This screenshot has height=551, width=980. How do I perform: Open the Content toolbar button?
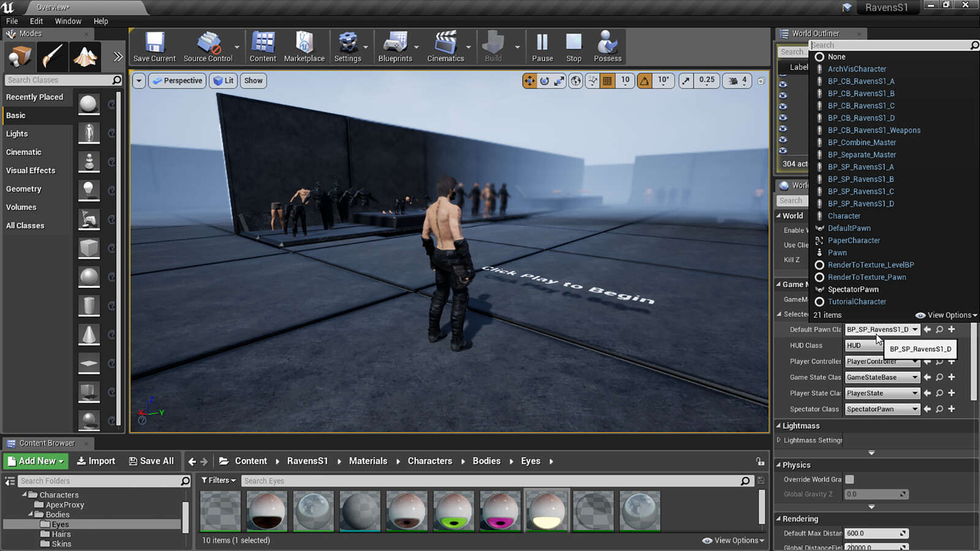[x=263, y=47]
